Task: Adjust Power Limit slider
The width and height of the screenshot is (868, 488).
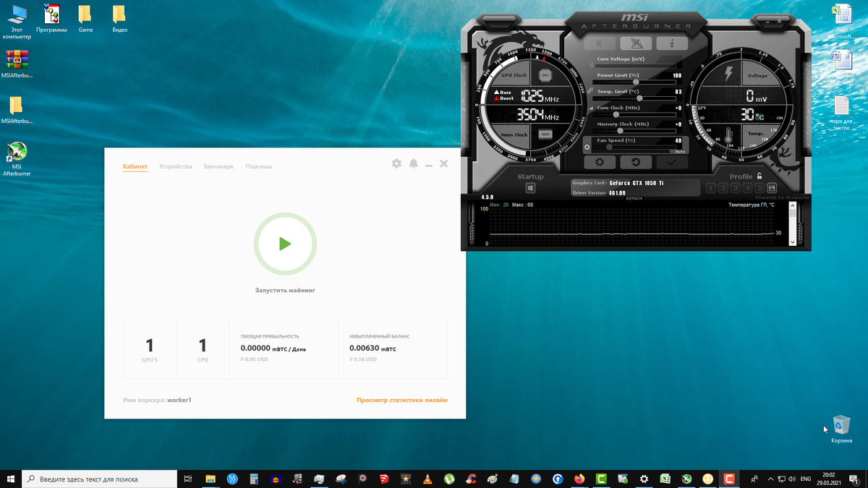Action: click(x=634, y=82)
